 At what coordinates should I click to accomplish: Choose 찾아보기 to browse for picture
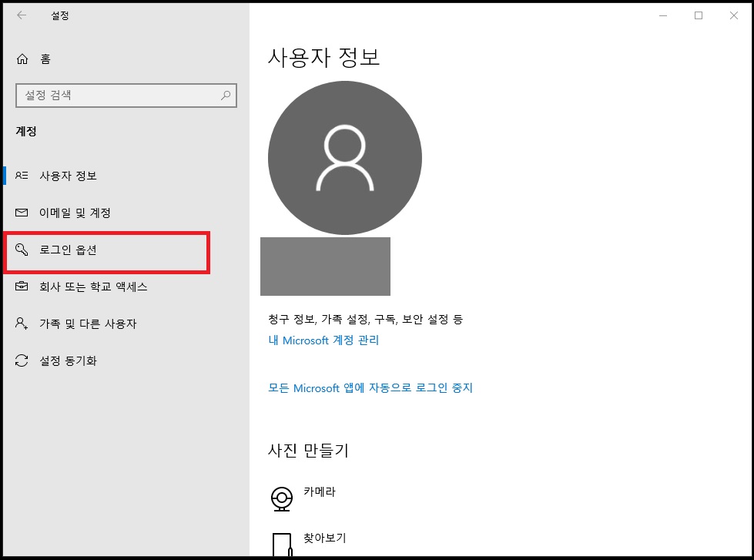click(324, 538)
